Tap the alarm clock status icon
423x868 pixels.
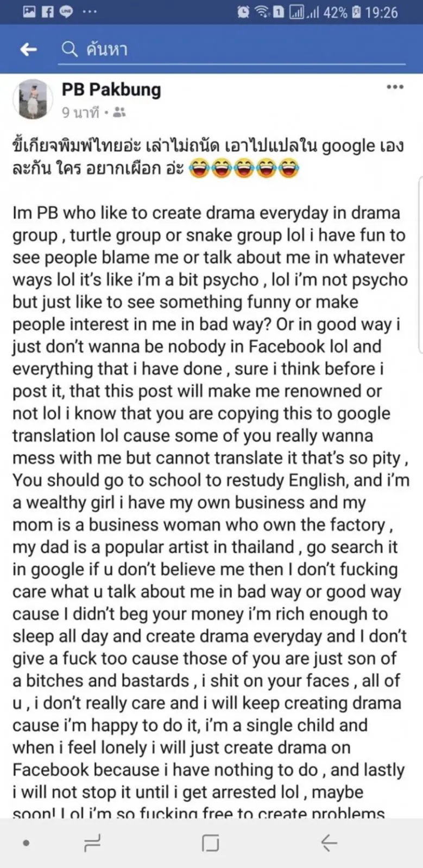[244, 12]
